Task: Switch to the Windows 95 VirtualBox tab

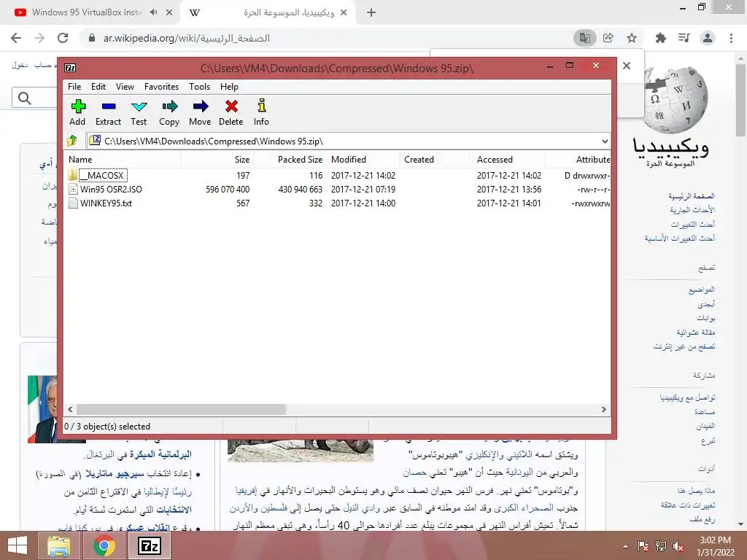Action: coord(86,12)
